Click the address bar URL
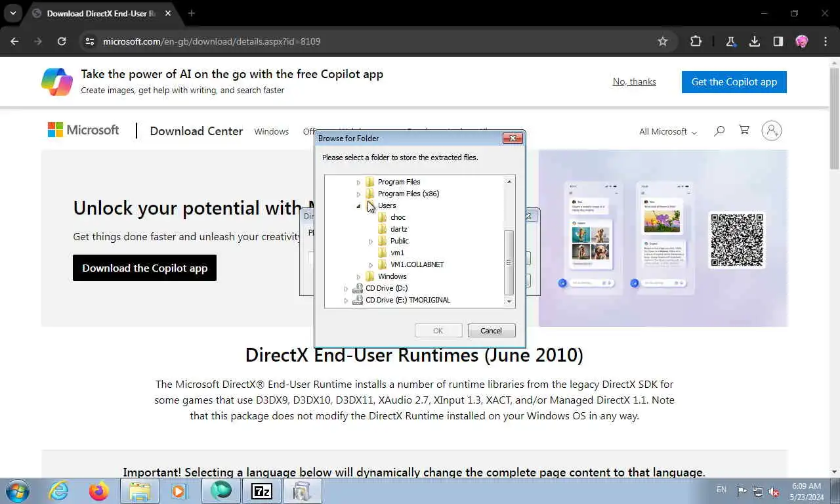The width and height of the screenshot is (840, 504). [x=211, y=41]
